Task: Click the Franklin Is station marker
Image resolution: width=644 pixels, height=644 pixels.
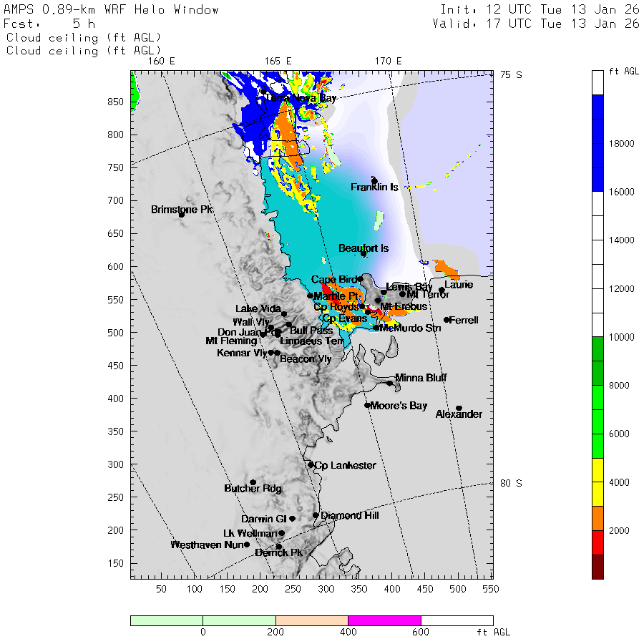Action: (x=374, y=181)
